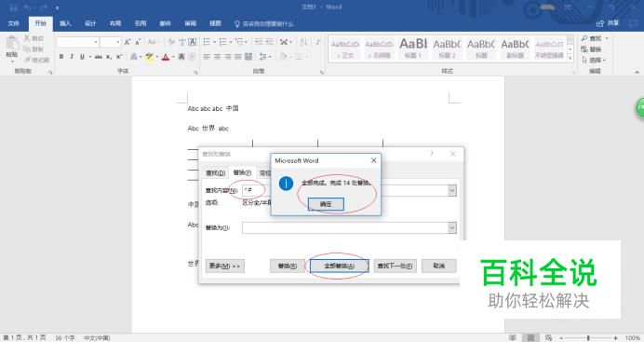Align text left in paragraph group
The width and height of the screenshot is (644, 342).
207,57
